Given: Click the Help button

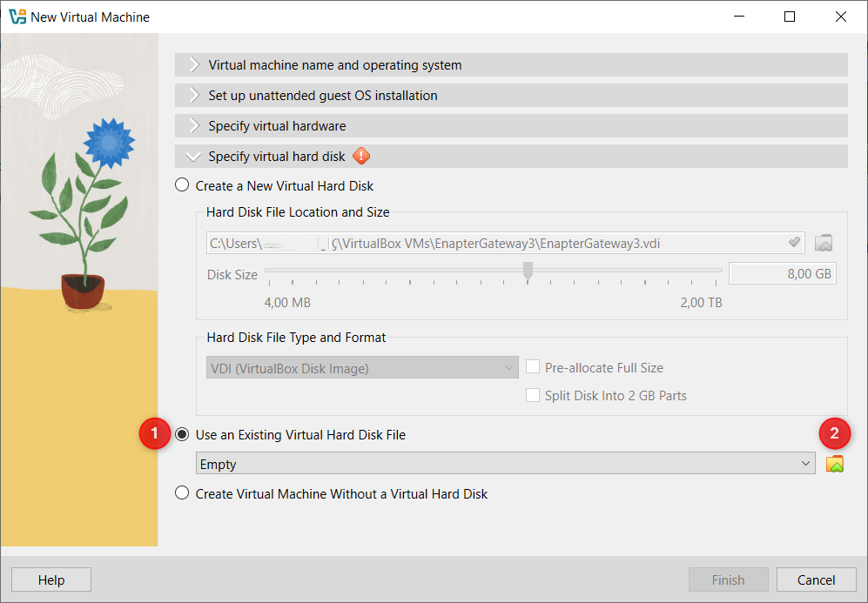Looking at the screenshot, I should [50, 579].
